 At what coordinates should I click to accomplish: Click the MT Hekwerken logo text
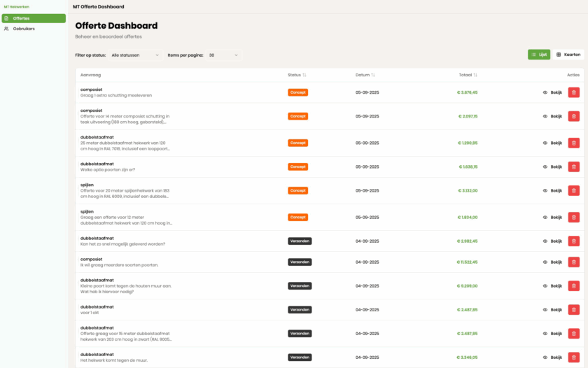(17, 7)
